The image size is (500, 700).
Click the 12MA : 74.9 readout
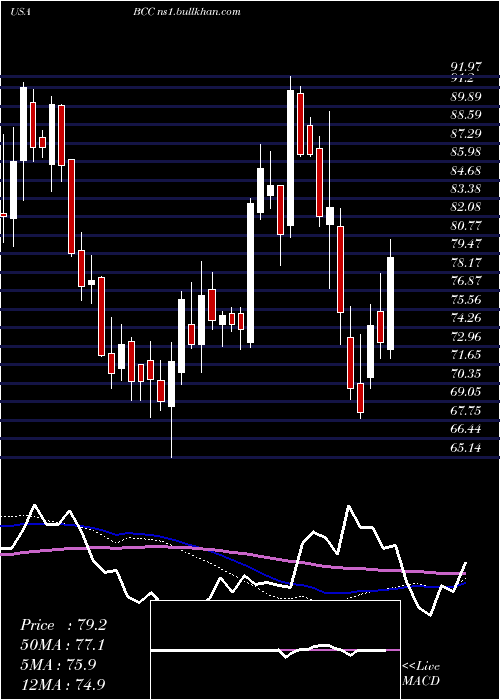[63, 684]
